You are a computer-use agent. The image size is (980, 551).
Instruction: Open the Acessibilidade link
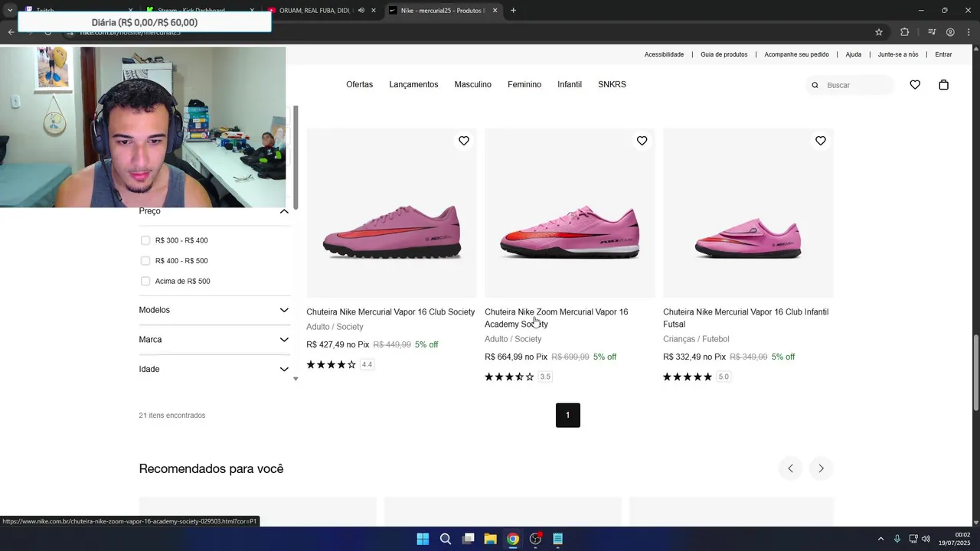664,54
